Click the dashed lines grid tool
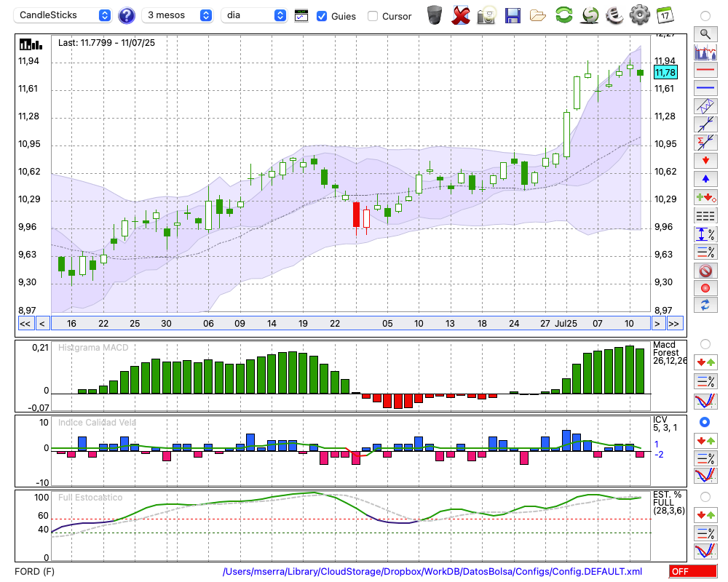The image size is (728, 582). (x=705, y=216)
